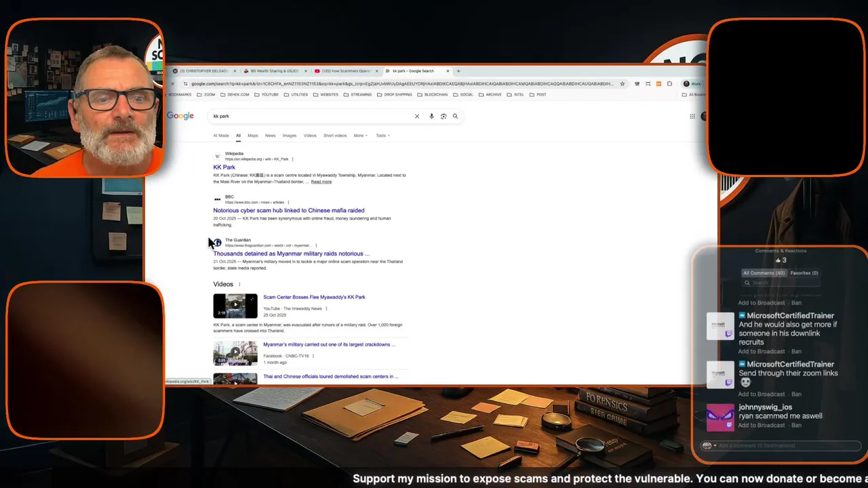Screen dimensions: 868x488
Task: Open Thousands detained Guardian article
Action: (x=292, y=253)
